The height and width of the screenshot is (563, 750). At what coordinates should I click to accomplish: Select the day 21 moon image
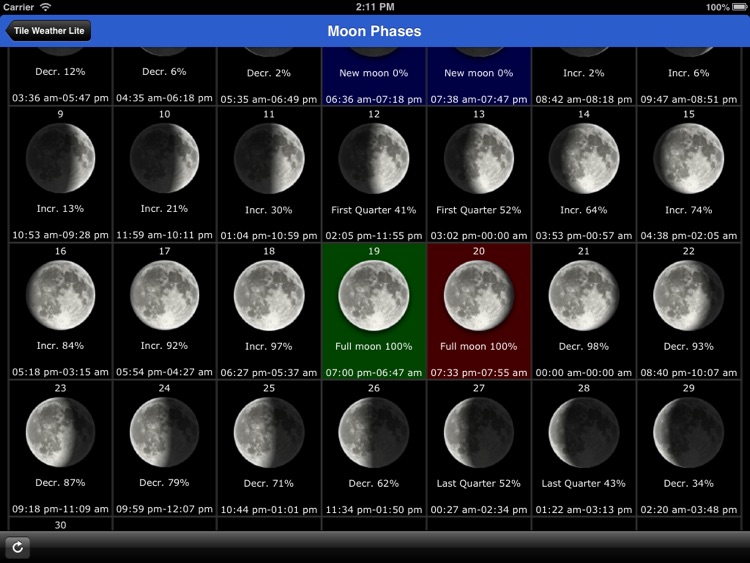coord(584,296)
